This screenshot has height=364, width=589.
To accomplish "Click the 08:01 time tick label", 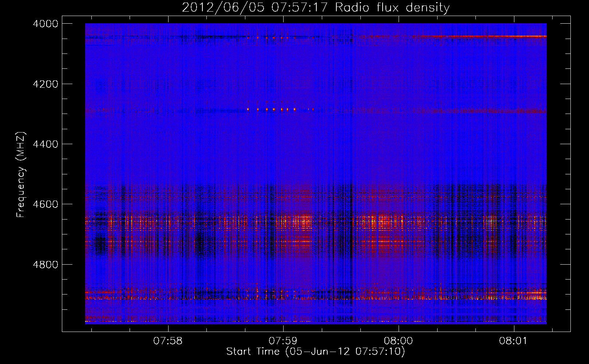I will pos(514,341).
